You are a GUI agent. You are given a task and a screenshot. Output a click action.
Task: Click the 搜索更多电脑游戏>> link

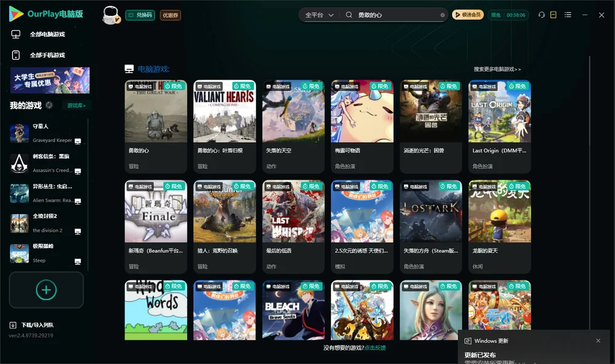pos(497,69)
